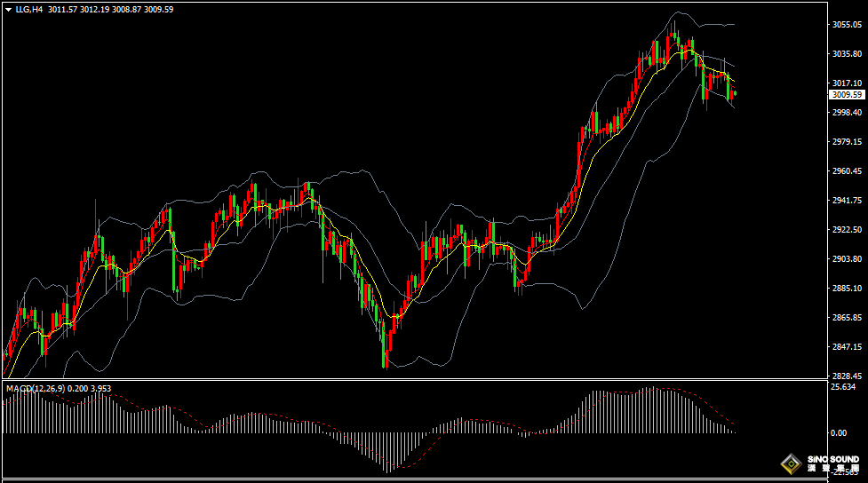Click the 2960.45 level on price axis
Image resolution: width=868 pixels, height=483 pixels.
coord(847,171)
